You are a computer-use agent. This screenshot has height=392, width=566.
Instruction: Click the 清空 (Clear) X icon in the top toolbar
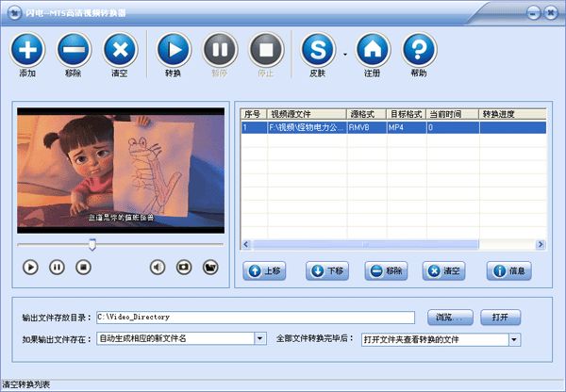pos(120,49)
